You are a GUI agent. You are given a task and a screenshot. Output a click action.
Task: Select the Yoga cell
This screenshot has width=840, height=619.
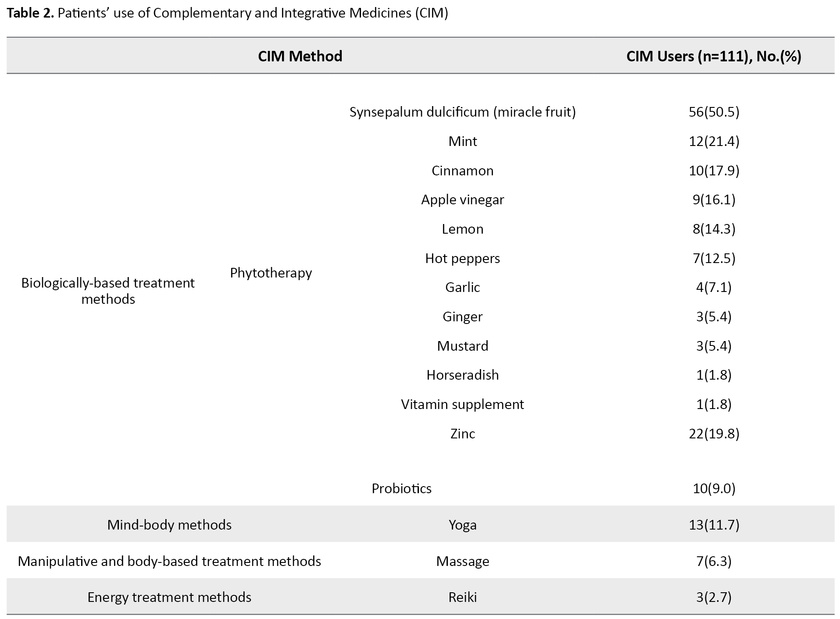tap(462, 525)
